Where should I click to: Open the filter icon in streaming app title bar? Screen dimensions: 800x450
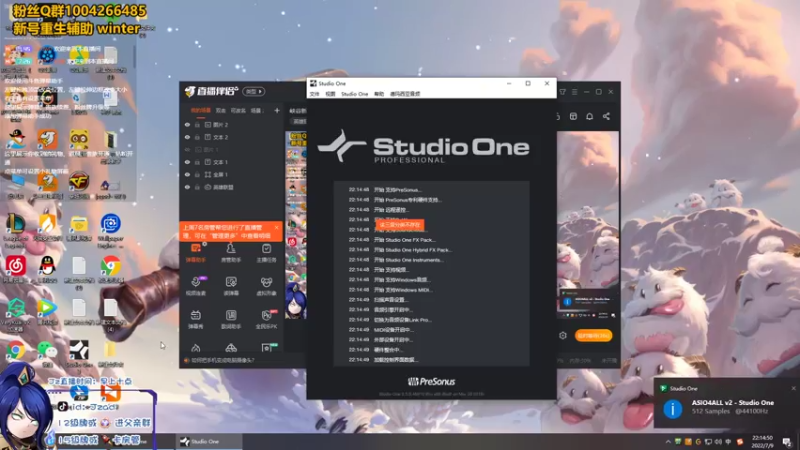[562, 92]
